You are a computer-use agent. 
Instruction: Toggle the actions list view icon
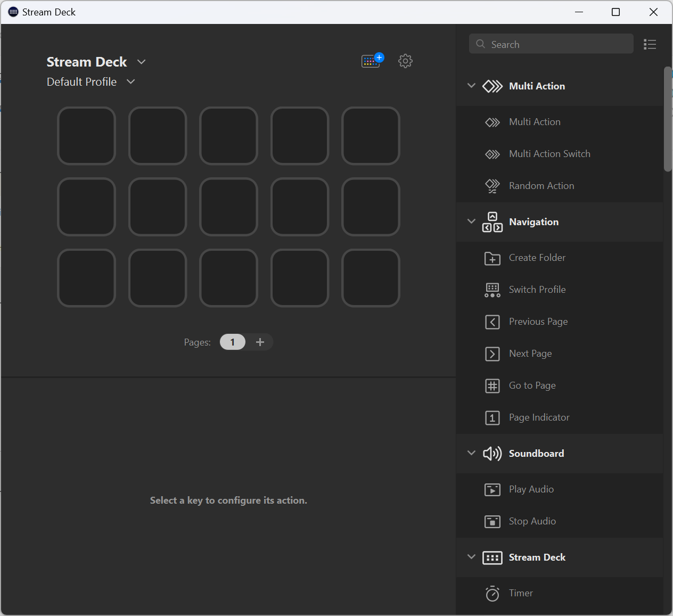click(650, 44)
